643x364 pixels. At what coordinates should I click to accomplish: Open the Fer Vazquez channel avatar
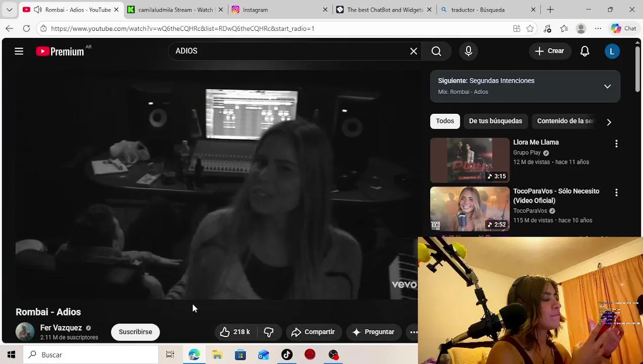tap(25, 332)
